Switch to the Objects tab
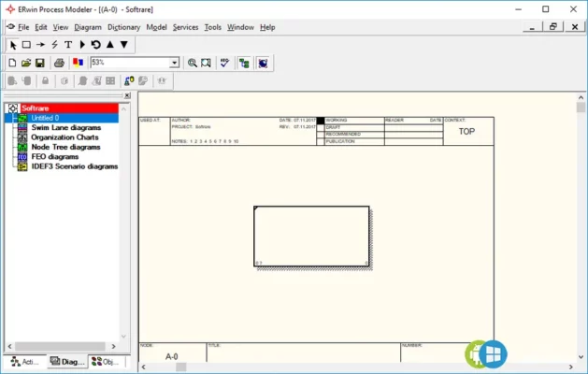Viewport: 588px width, 374px height. 106,362
